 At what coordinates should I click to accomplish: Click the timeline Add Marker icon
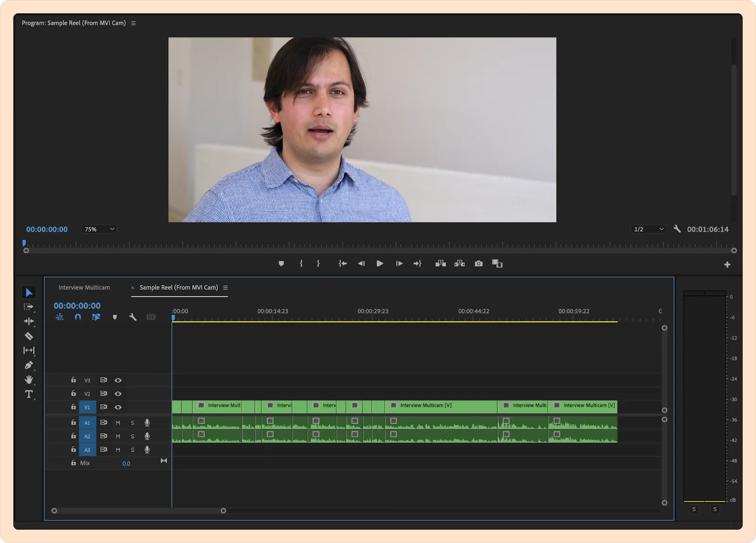pos(115,317)
